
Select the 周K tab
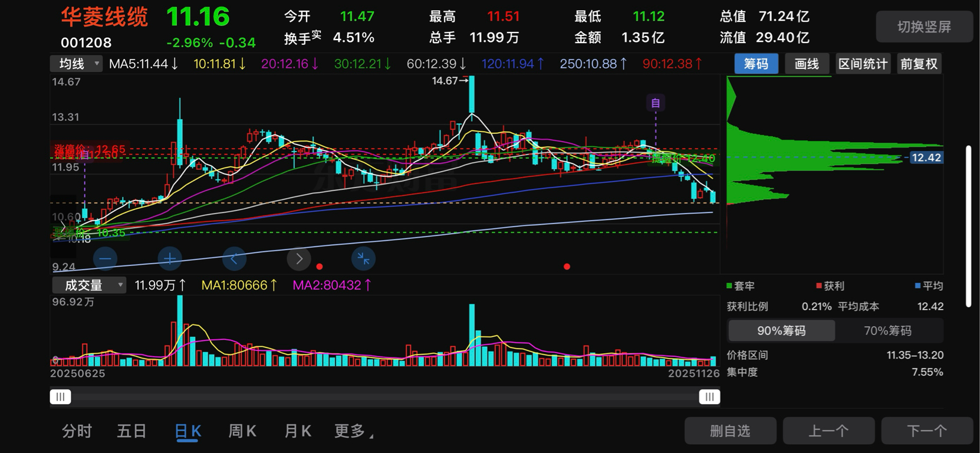point(242,431)
